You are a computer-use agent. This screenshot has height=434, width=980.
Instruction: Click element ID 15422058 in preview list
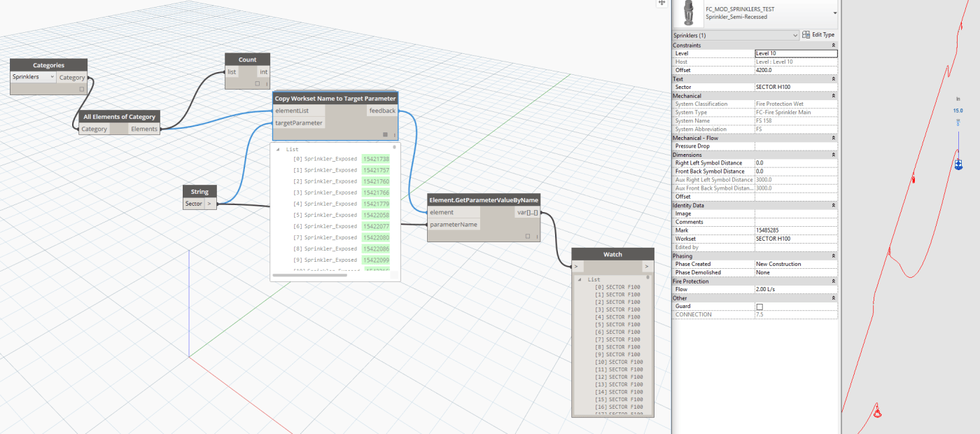click(x=376, y=215)
